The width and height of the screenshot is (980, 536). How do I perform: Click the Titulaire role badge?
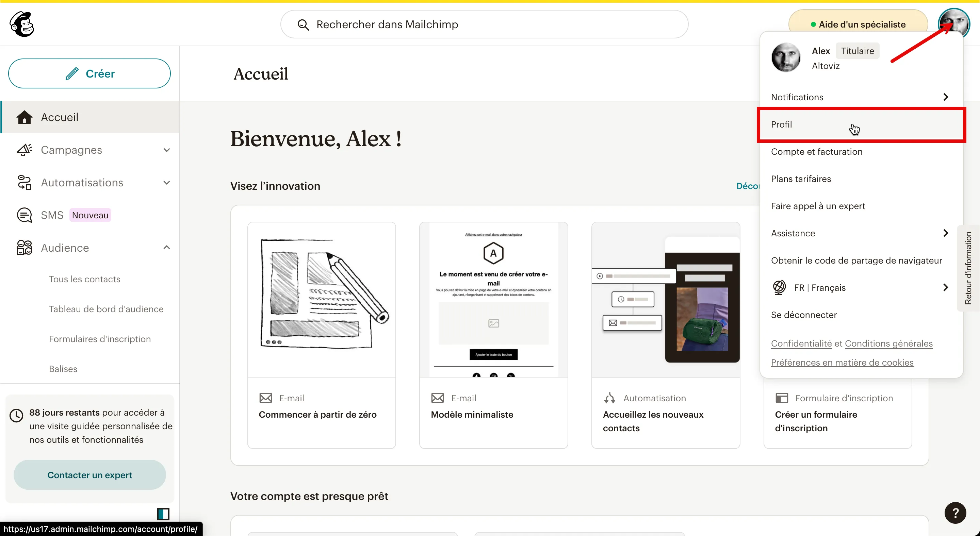tap(857, 51)
